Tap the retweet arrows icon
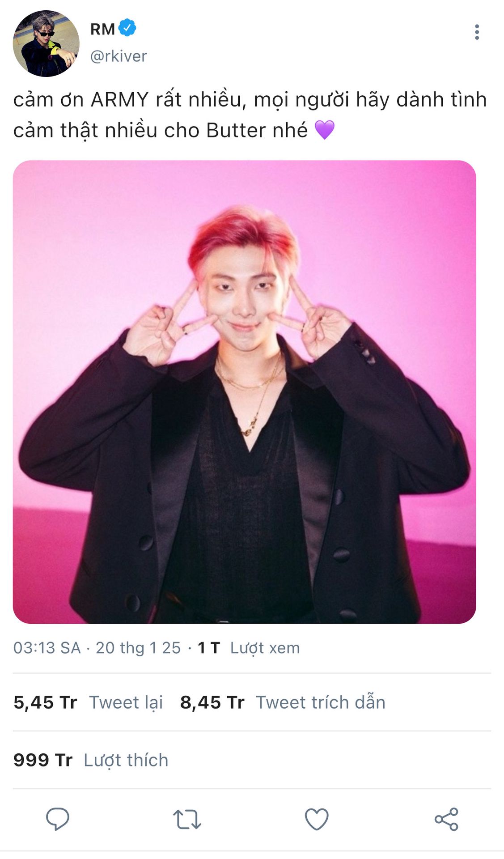 (187, 819)
